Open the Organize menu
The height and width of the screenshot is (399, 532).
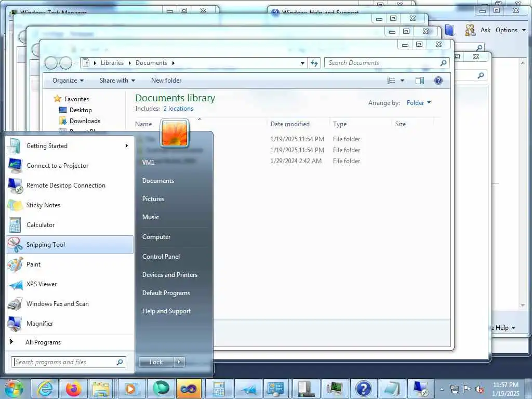coord(68,81)
